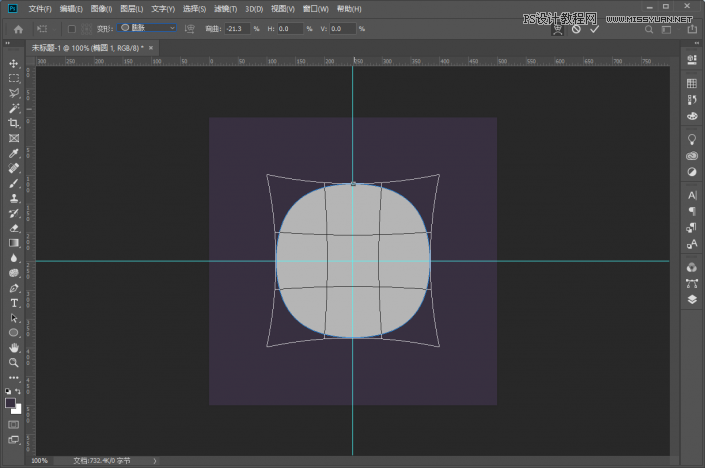Close the 未标题-1 document tab

click(151, 47)
